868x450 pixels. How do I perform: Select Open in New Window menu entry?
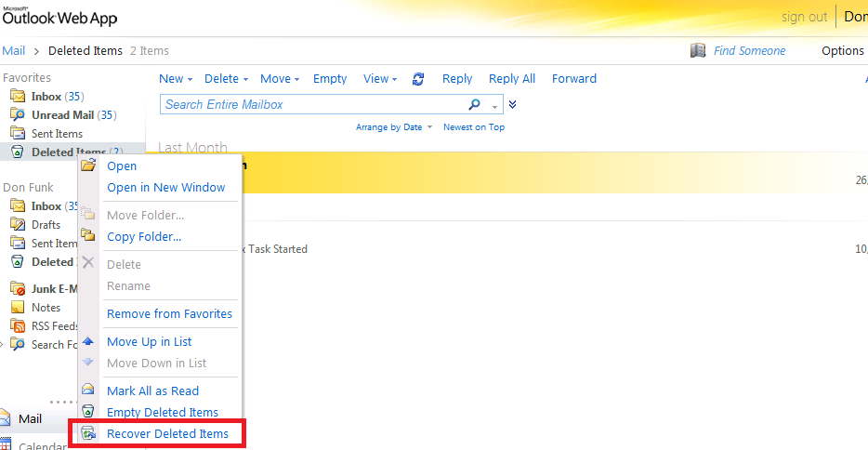(x=165, y=188)
